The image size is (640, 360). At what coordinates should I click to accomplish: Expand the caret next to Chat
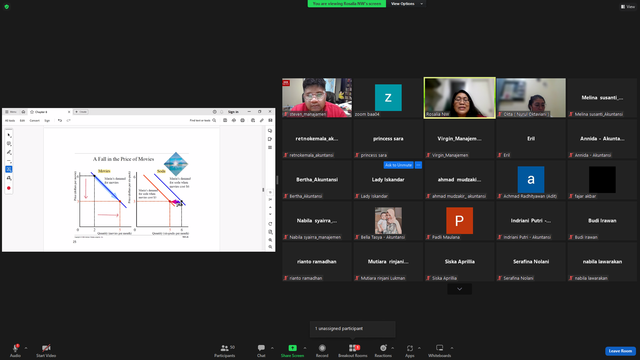272,348
